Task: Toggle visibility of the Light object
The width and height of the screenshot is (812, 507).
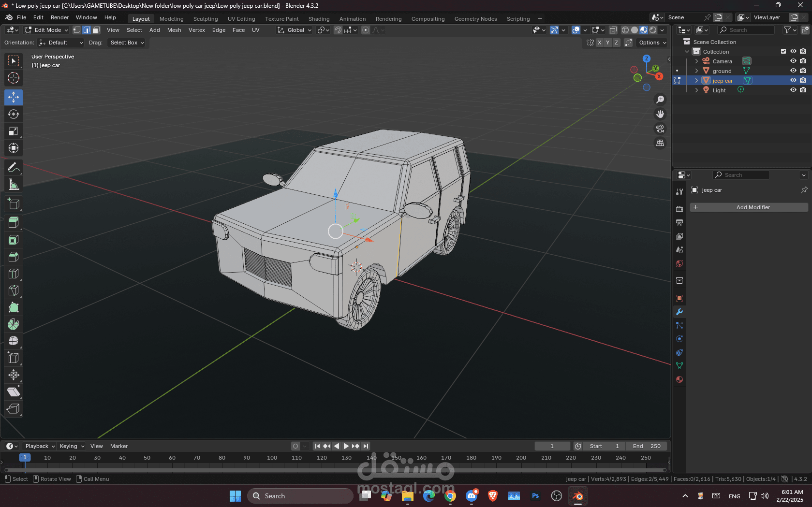Action: 793,90
